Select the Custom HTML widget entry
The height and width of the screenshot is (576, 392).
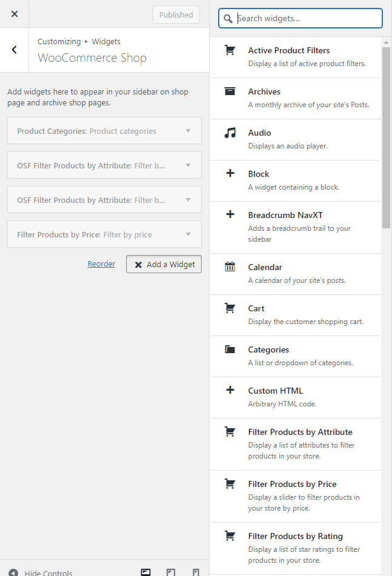point(296,397)
